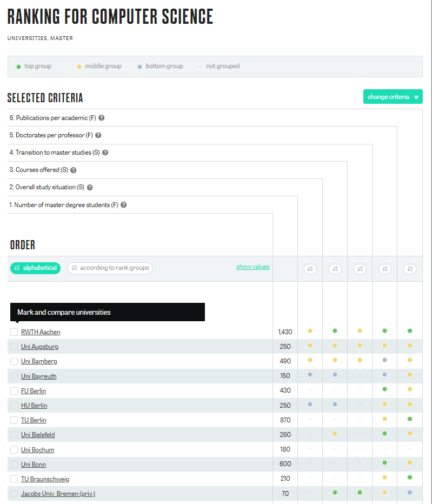
Task: Click the 6. Publications per academic (F) criterion
Action: (x=52, y=118)
